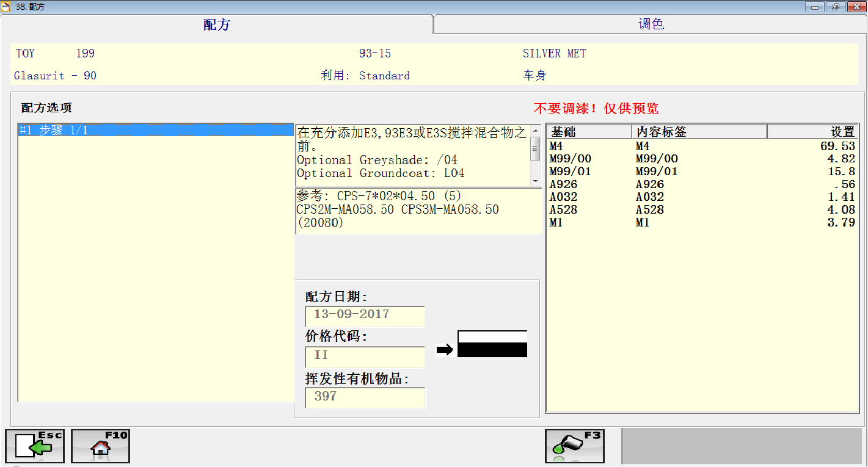Click the 3.79 amount value

point(842,223)
